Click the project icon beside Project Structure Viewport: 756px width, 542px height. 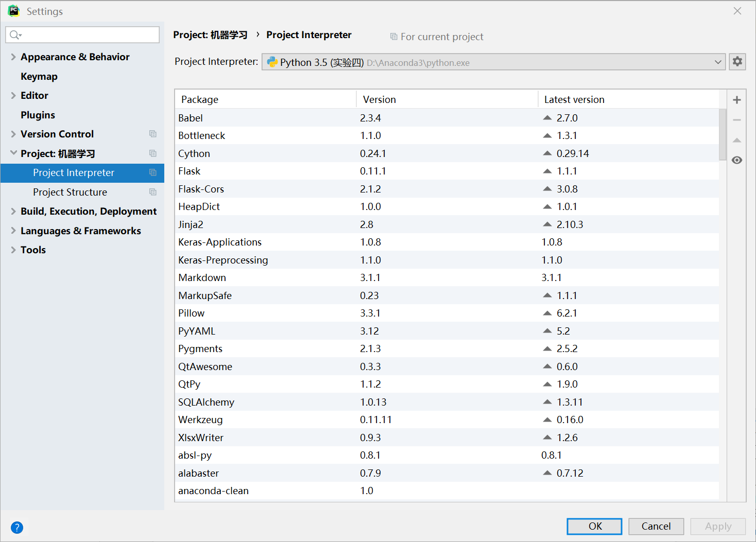pos(153,192)
